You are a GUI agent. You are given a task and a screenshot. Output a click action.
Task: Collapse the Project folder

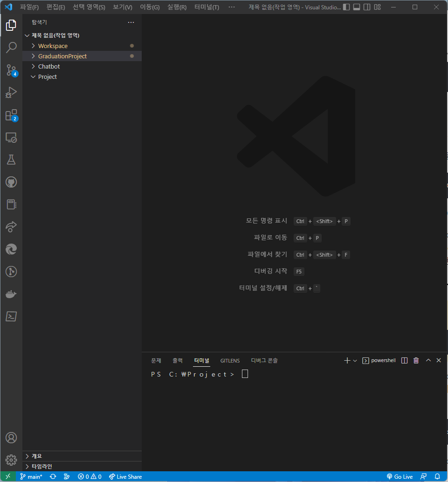[33, 77]
